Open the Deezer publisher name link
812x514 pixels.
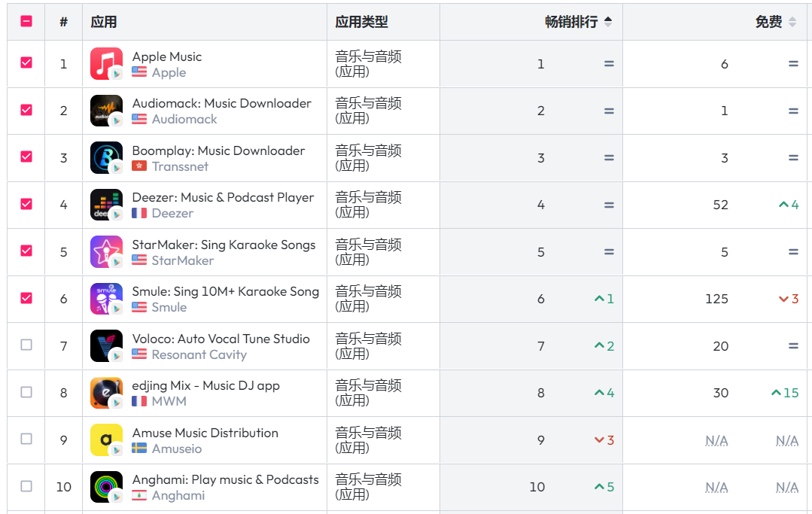[172, 213]
